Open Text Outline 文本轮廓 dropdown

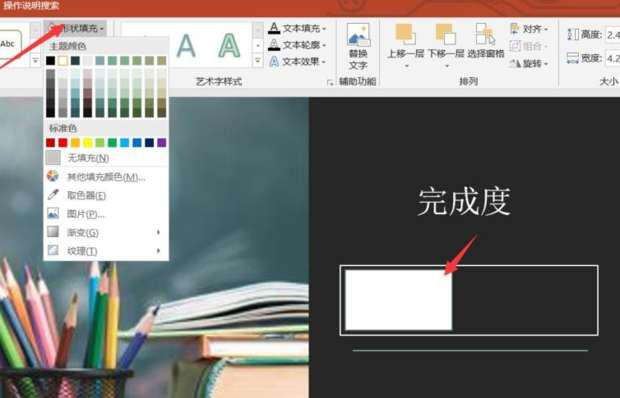tap(297, 45)
